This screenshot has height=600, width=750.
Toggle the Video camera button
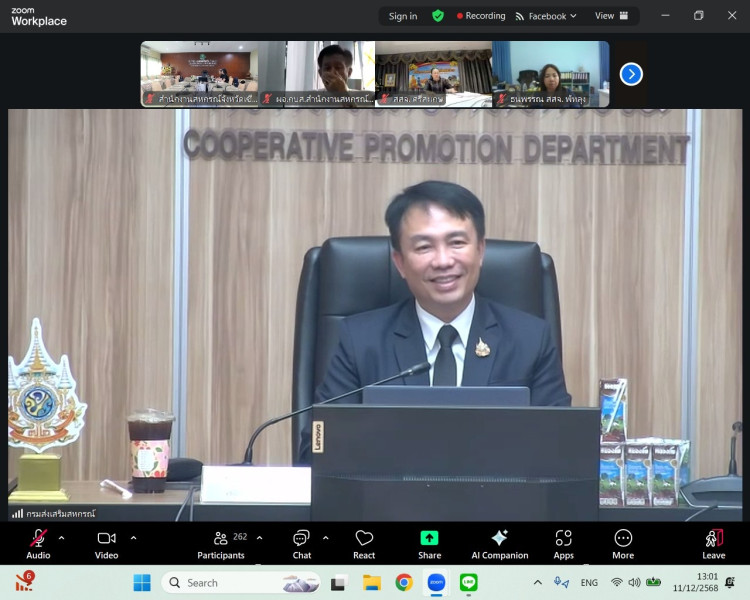point(106,543)
